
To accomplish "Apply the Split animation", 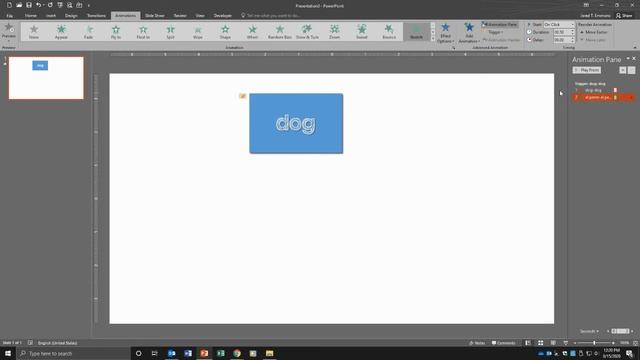I will click(x=171, y=32).
